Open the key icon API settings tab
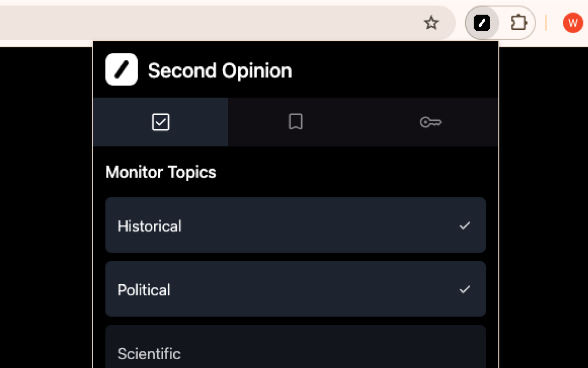This screenshot has width=588, height=368. pyautogui.click(x=430, y=122)
